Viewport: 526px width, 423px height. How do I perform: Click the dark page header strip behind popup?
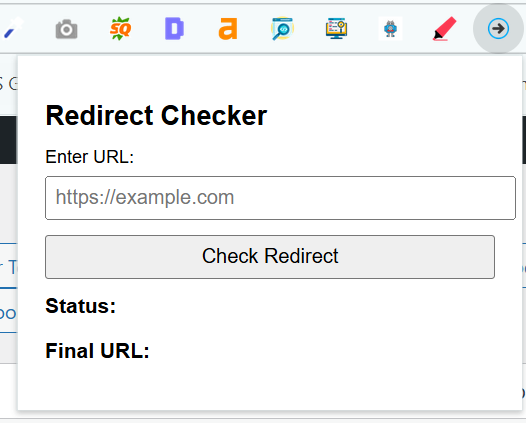pyautogui.click(x=8, y=140)
